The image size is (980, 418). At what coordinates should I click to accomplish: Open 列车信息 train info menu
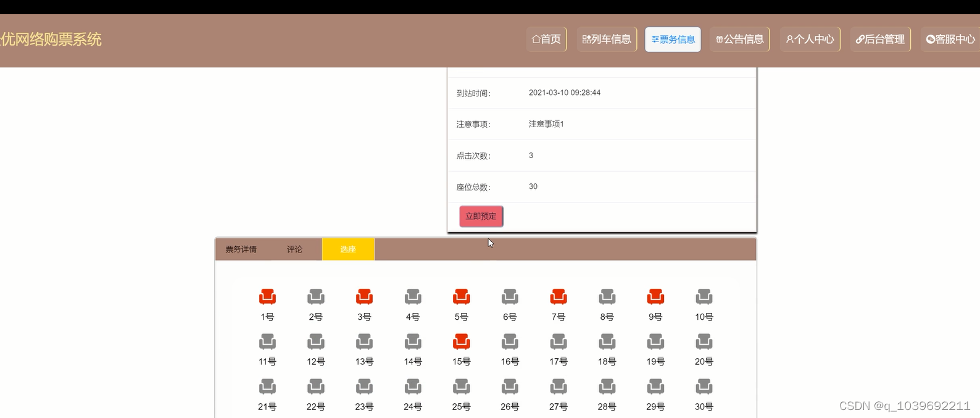(607, 40)
